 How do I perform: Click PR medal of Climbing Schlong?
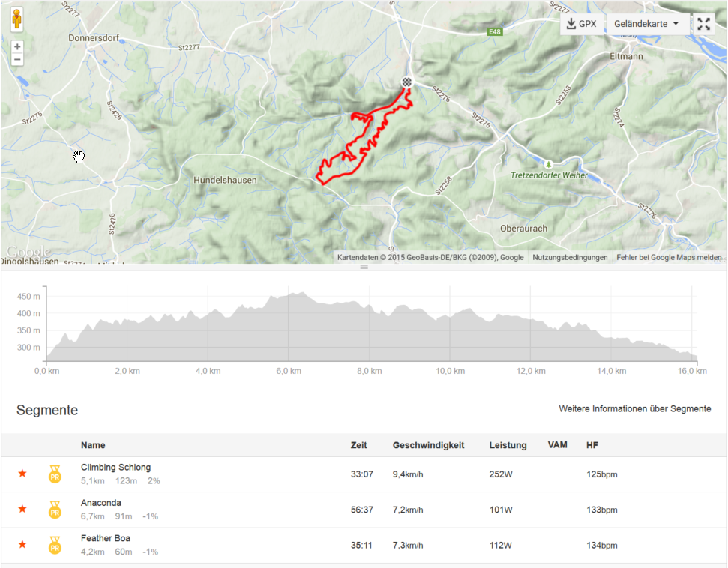(x=55, y=474)
